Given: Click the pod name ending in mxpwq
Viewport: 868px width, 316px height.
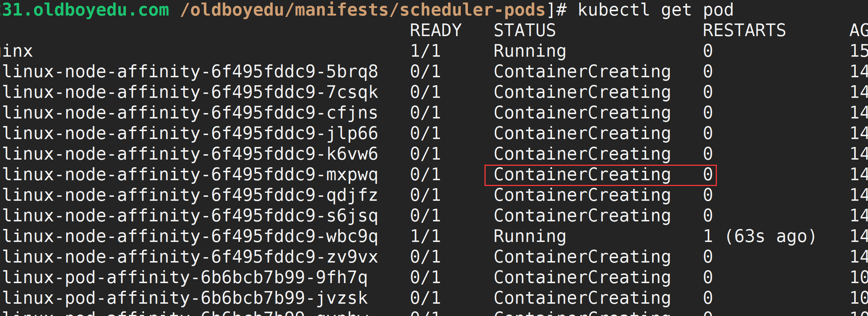Looking at the screenshot, I should pyautogui.click(x=190, y=174).
